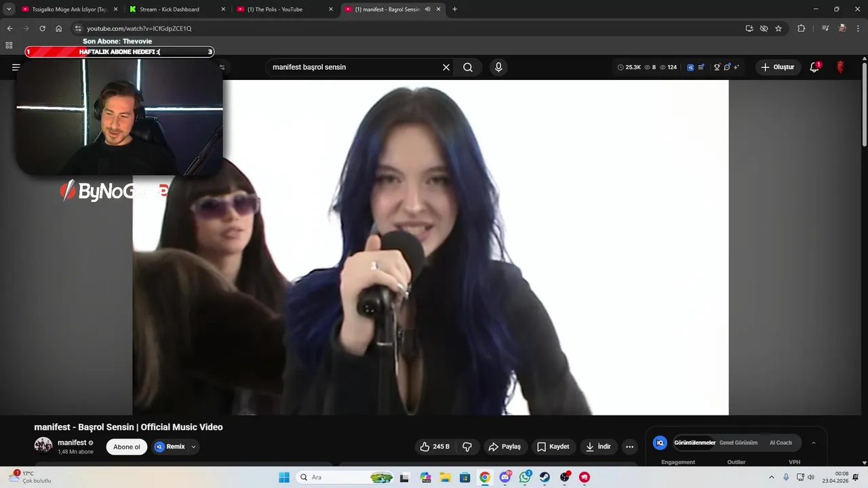Click the Kaydet save button

553,447
